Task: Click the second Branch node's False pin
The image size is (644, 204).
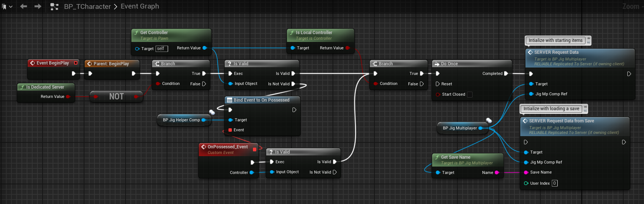Action: click(x=421, y=84)
